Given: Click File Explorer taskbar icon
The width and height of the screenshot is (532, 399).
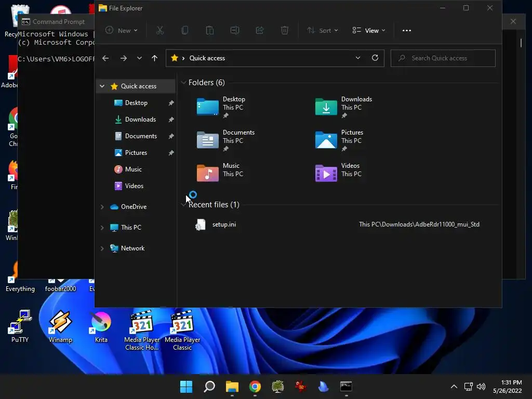Looking at the screenshot, I should tap(232, 387).
